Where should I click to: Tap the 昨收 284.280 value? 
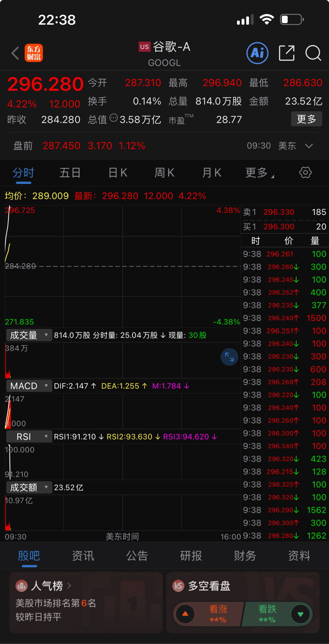point(61,119)
